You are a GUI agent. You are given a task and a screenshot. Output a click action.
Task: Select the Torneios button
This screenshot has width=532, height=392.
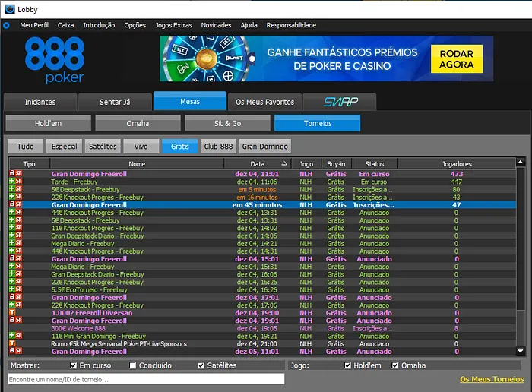[x=318, y=123]
